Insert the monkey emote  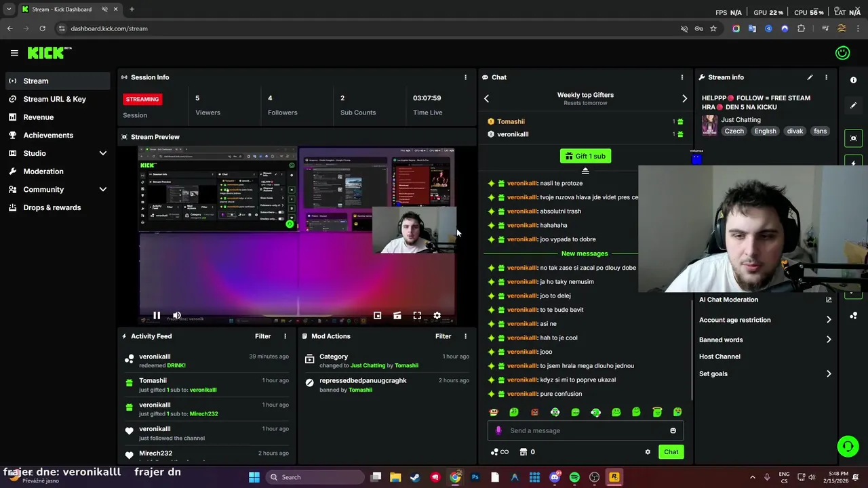click(494, 412)
